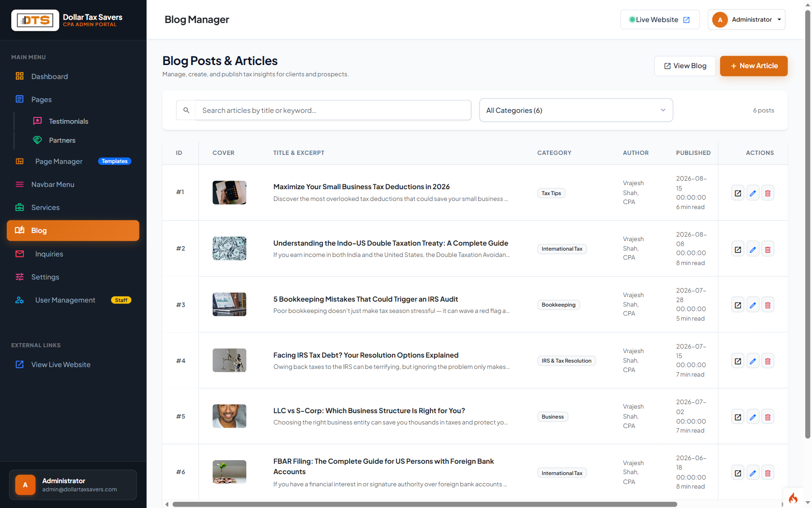812x508 pixels.
Task: Delete the FBAR Filing article
Action: tap(767, 473)
